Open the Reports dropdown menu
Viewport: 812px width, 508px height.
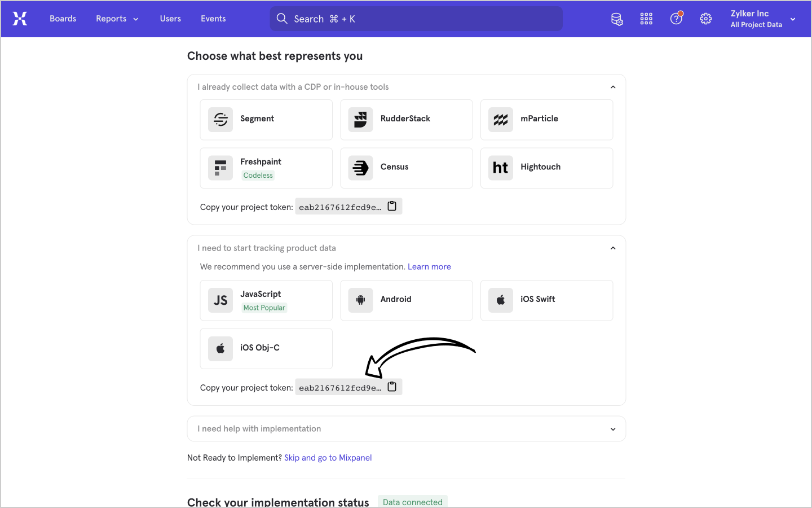pyautogui.click(x=117, y=19)
